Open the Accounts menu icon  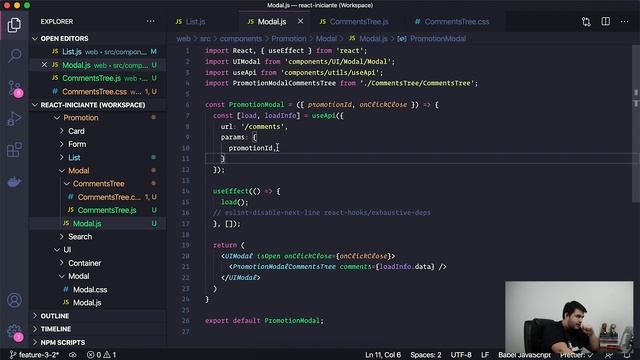(14, 300)
